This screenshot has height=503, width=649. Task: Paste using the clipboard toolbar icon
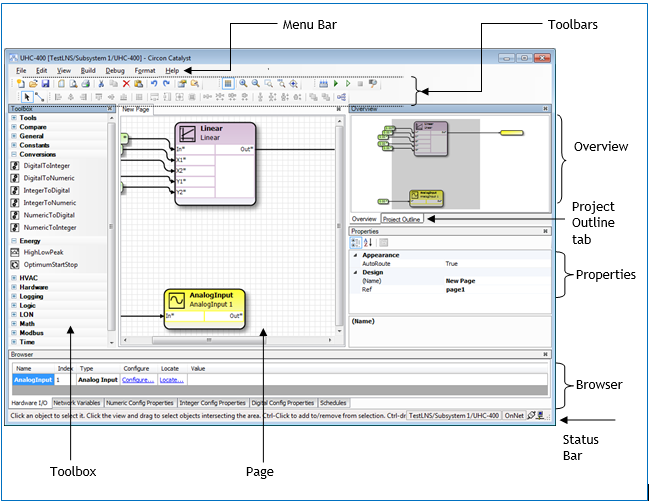(139, 84)
